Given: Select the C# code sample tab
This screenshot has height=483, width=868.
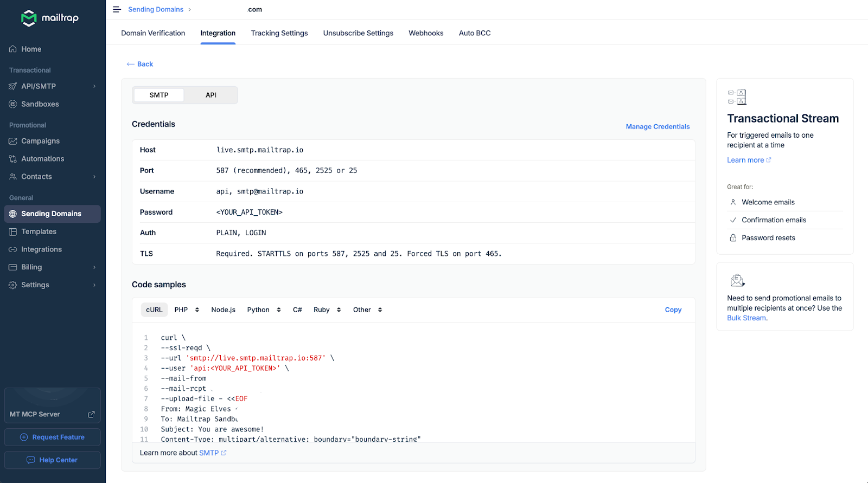Looking at the screenshot, I should point(297,310).
